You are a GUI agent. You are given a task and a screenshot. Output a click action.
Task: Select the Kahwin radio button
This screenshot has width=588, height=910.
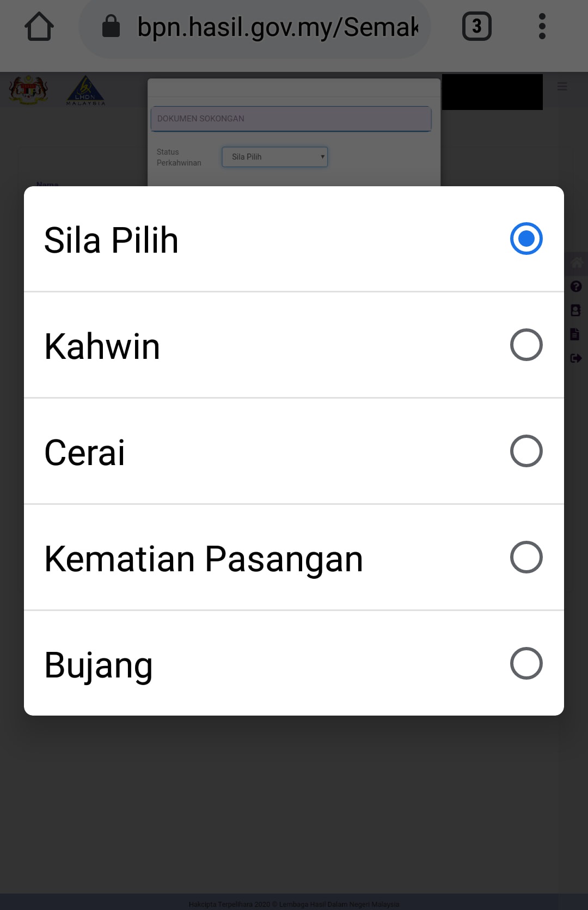point(526,345)
